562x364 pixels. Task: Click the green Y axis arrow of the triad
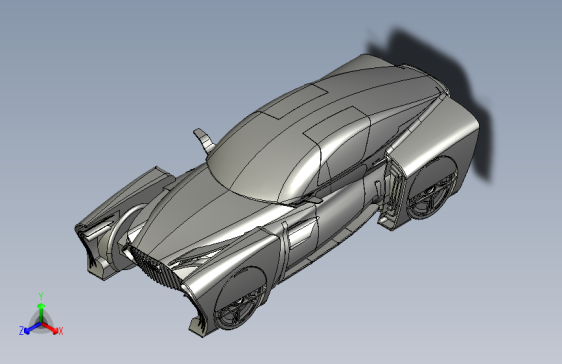pyautogui.click(x=41, y=312)
